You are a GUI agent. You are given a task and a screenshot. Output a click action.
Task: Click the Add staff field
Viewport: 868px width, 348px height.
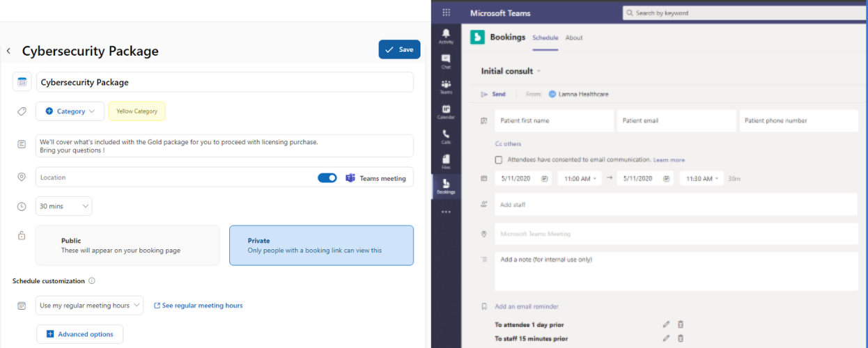click(676, 205)
